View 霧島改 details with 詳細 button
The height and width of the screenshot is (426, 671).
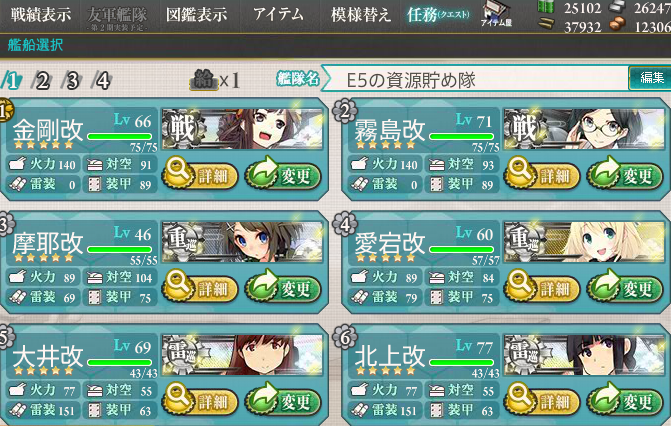(542, 174)
